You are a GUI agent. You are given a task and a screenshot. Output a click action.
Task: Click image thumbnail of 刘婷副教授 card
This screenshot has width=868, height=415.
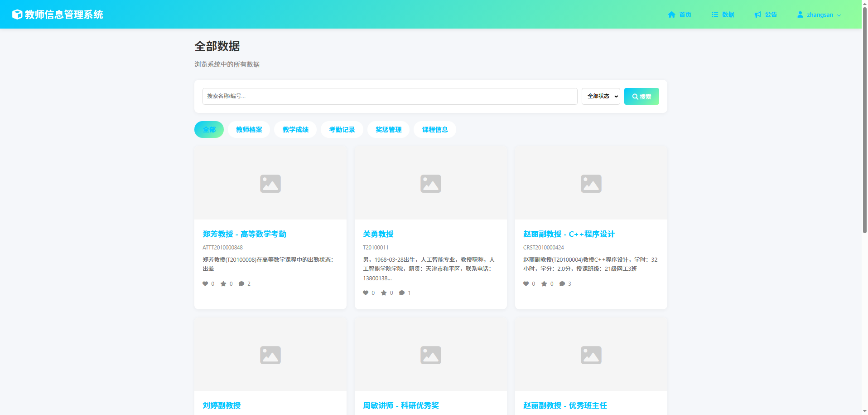tap(270, 355)
